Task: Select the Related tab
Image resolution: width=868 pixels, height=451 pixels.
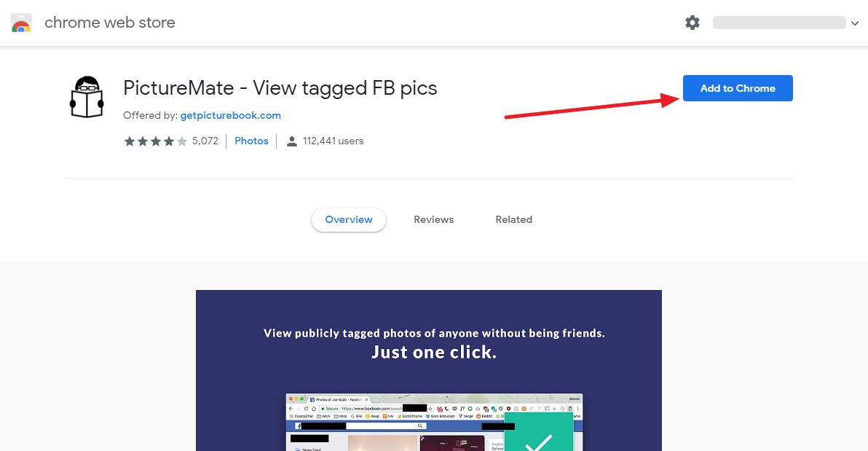Action: 513,219
